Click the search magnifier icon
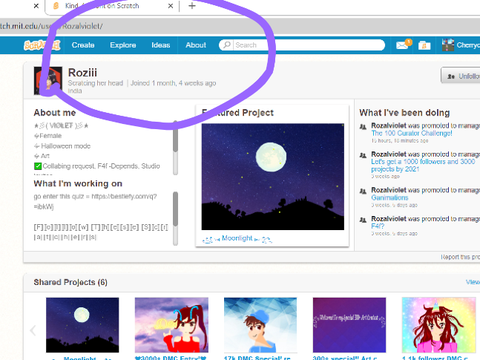The height and width of the screenshot is (360, 480). pos(227,45)
